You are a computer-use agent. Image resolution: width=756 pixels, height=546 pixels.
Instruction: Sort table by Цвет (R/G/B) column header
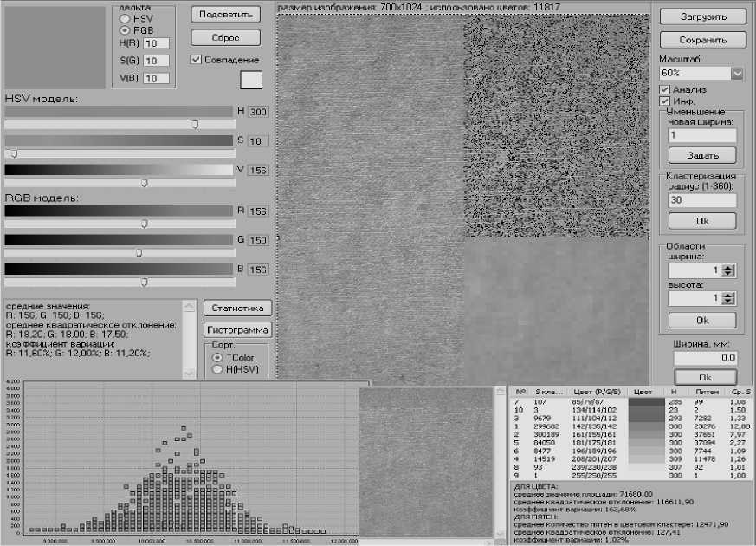point(597,392)
